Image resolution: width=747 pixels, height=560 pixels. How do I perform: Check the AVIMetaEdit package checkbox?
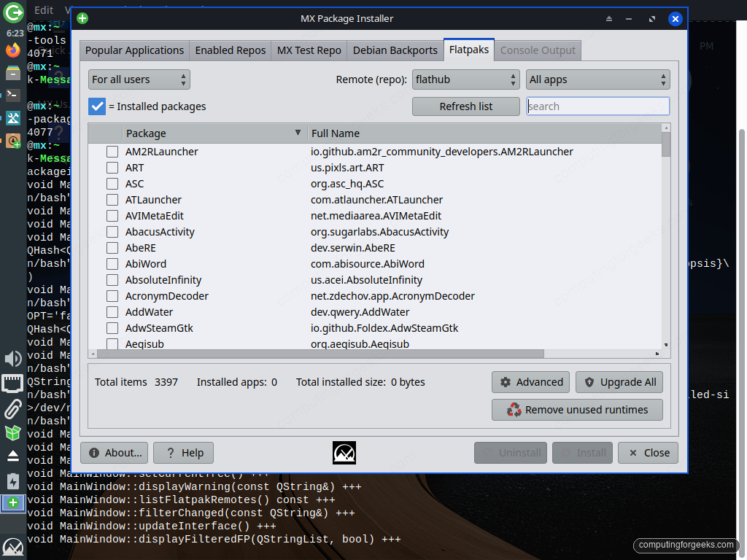coord(112,216)
